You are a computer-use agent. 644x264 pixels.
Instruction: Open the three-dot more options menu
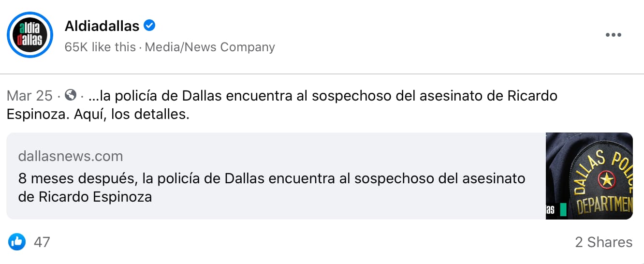tap(613, 35)
